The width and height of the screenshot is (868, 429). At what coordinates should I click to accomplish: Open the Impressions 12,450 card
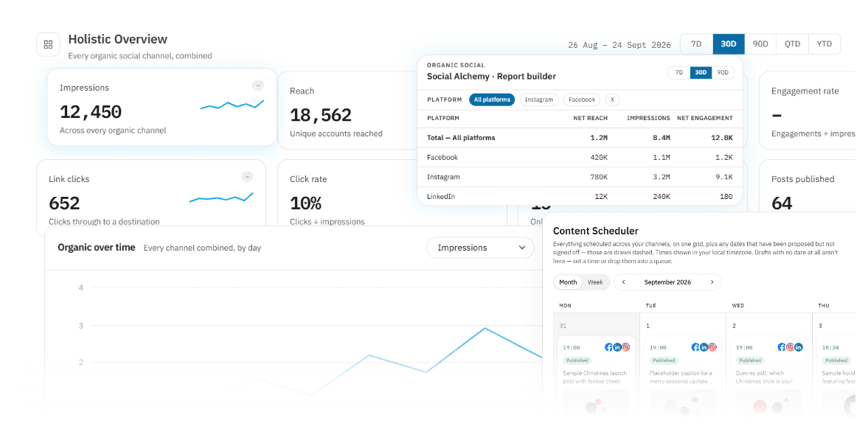tap(162, 108)
